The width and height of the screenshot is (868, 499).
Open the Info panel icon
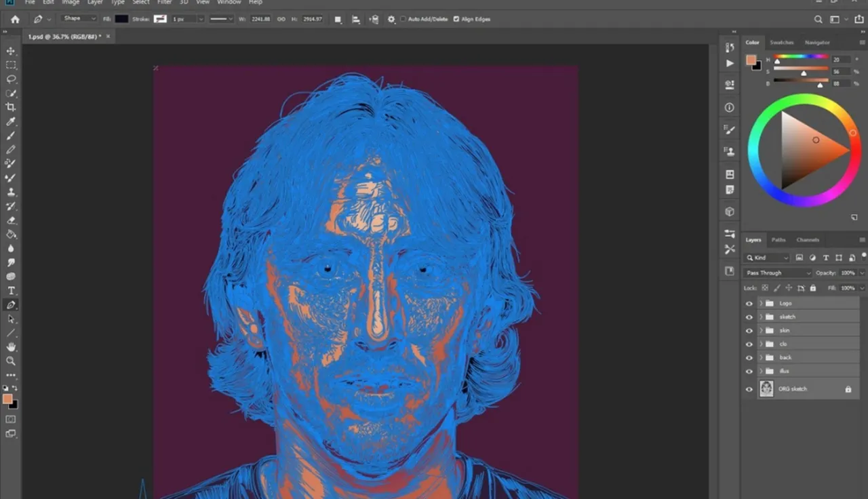point(730,107)
